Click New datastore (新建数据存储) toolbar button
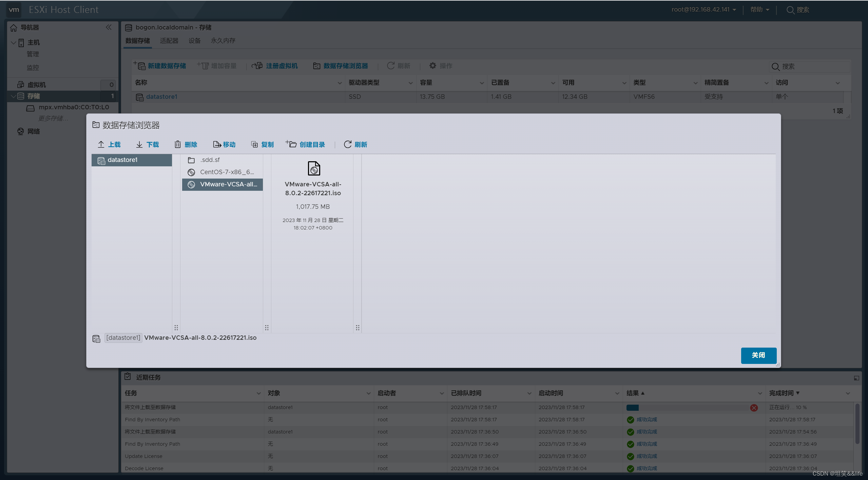Screen dimensions: 868x480 [160, 66]
